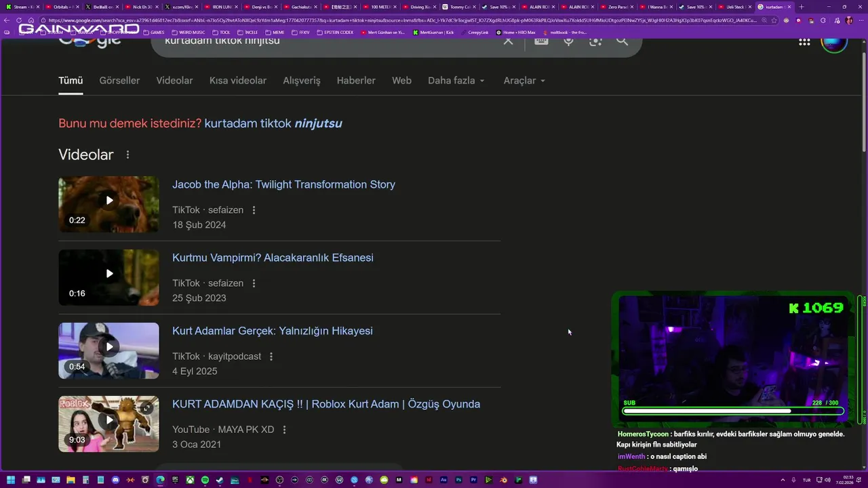
Task: Click the browser home icon
Action: 31,20
